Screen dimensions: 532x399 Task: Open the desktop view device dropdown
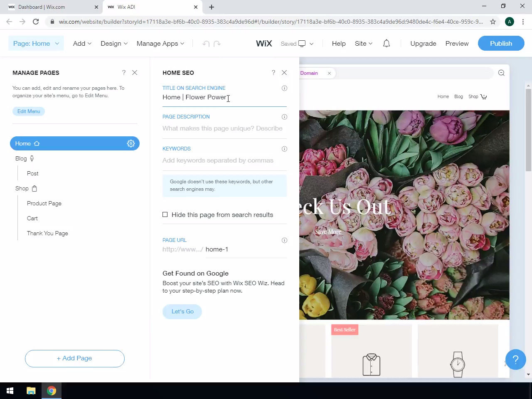tap(306, 44)
